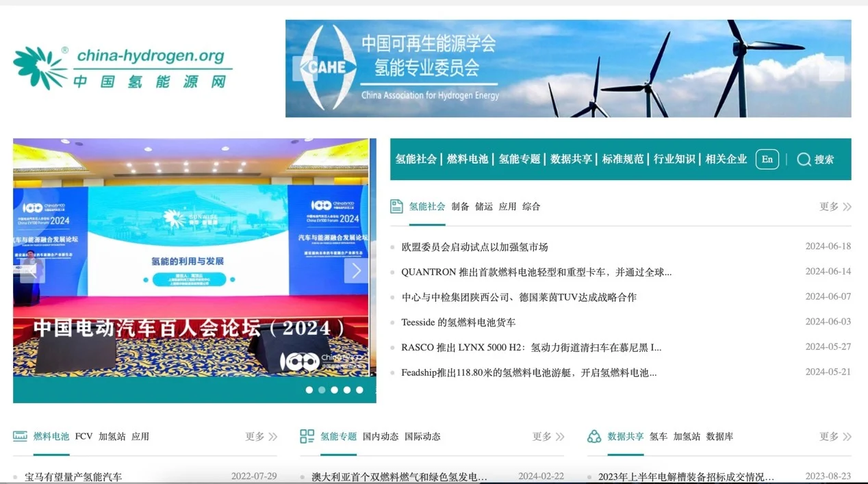Click the 氢能专题 grid icon
Image resolution: width=868 pixels, height=484 pixels.
click(307, 436)
